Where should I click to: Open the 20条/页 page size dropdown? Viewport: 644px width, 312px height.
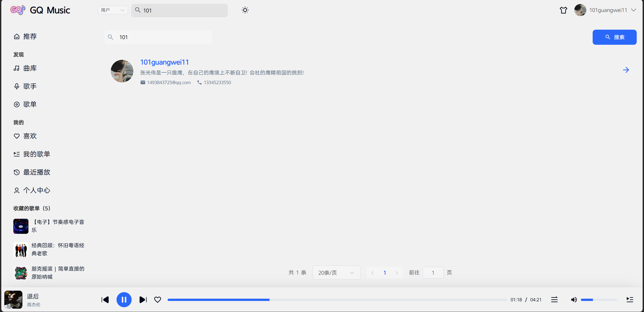(x=336, y=273)
